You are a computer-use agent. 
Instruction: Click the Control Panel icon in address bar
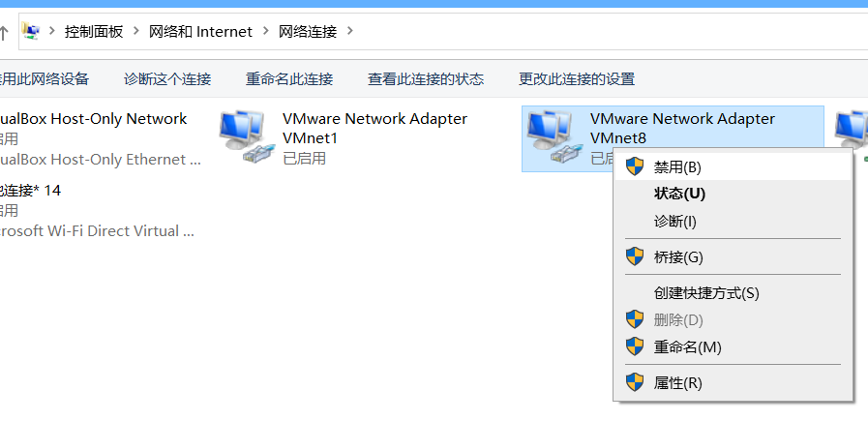click(x=31, y=32)
